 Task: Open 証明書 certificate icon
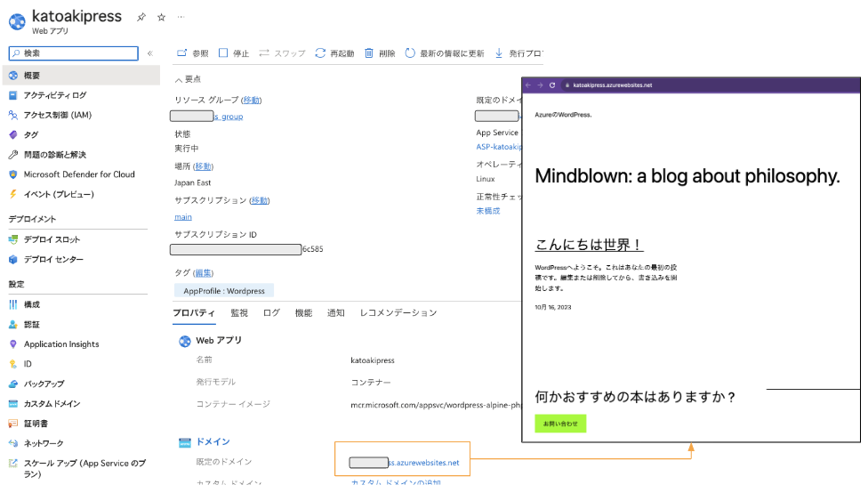[x=13, y=424]
